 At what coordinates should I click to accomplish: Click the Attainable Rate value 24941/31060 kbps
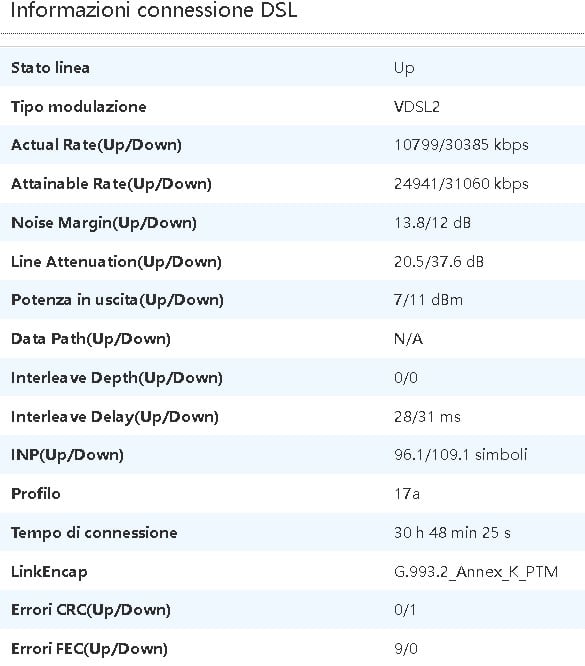(461, 184)
